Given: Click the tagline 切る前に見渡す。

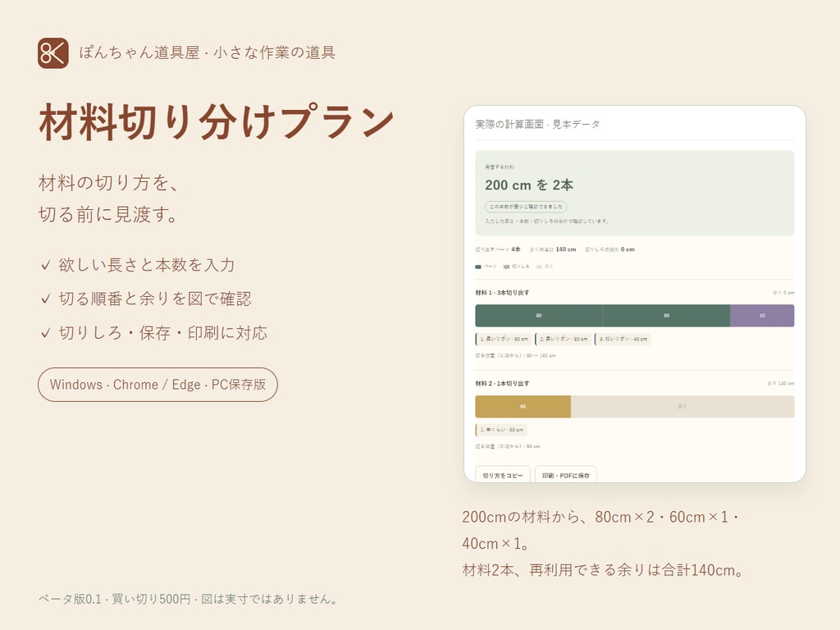Looking at the screenshot, I should 108,215.
